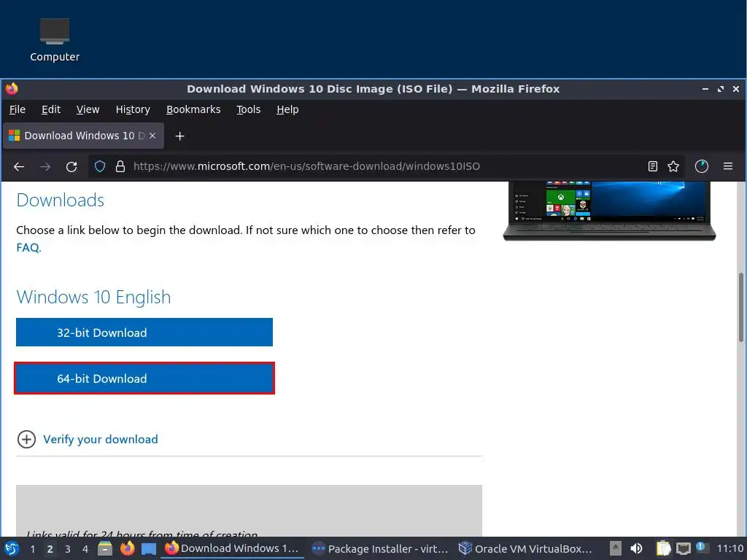Select the Download Windows 10 tab
The height and width of the screenshot is (560, 747).
(x=84, y=136)
